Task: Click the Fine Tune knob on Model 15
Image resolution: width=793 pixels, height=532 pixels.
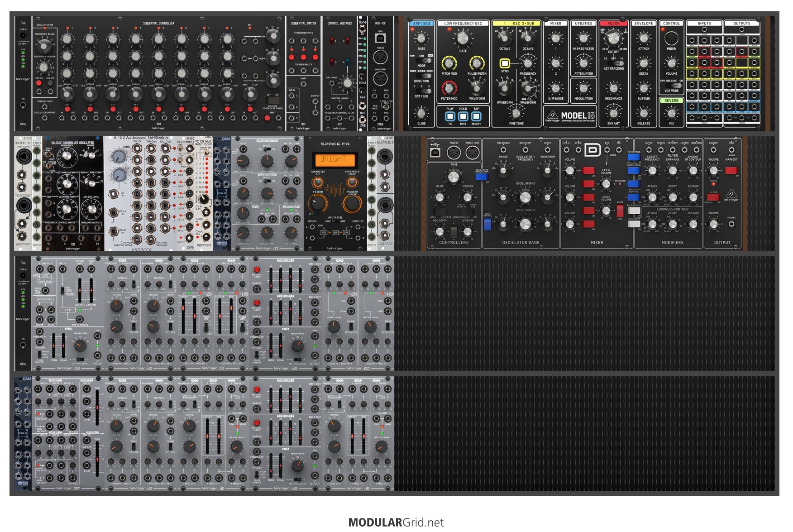Action: (516, 113)
